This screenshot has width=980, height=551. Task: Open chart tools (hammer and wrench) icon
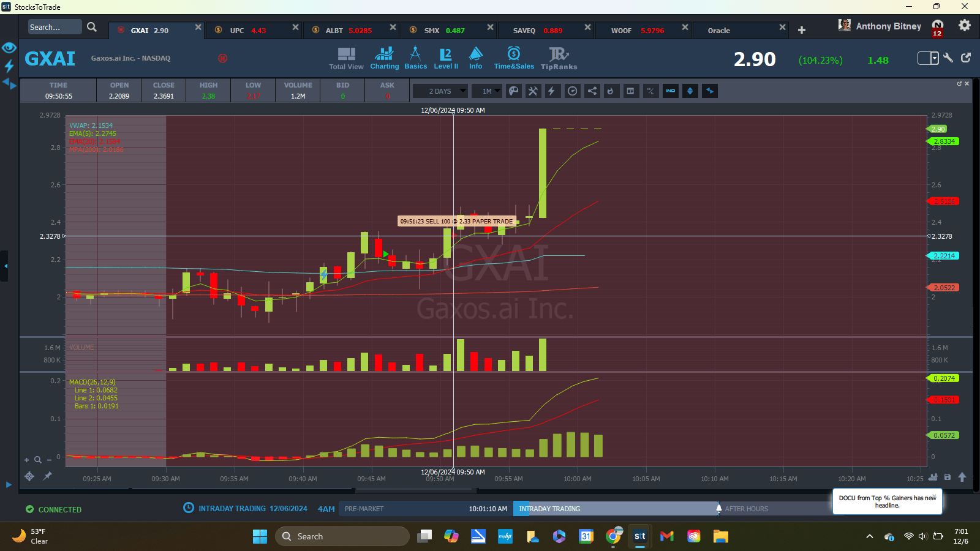click(x=533, y=91)
